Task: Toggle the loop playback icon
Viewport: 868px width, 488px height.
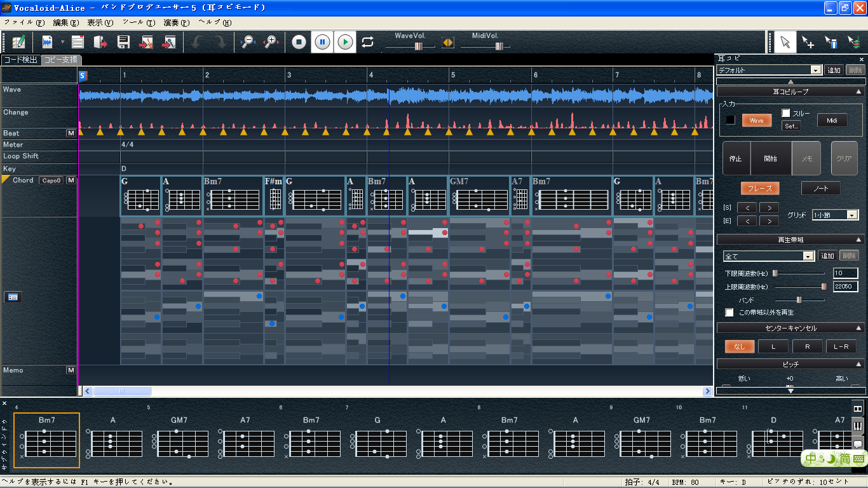Action: click(368, 42)
